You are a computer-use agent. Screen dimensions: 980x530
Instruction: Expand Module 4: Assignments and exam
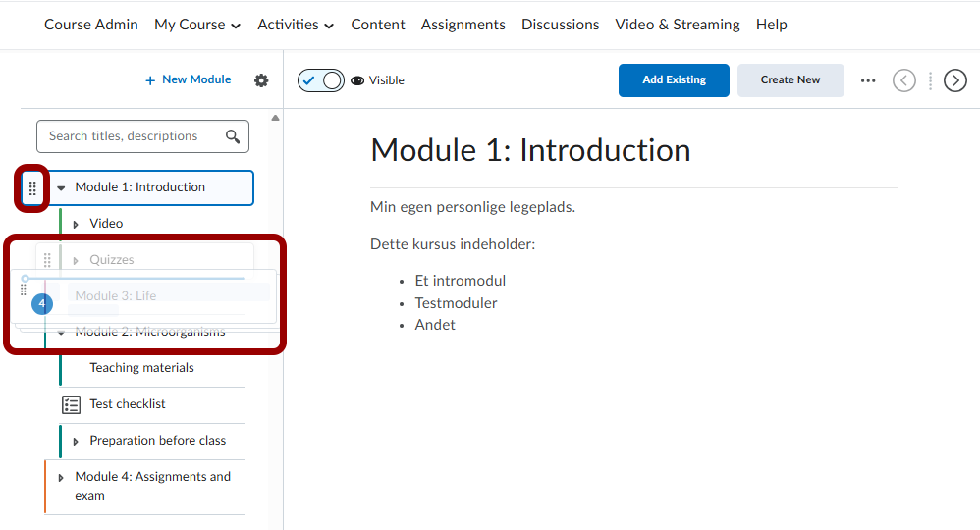click(61, 478)
